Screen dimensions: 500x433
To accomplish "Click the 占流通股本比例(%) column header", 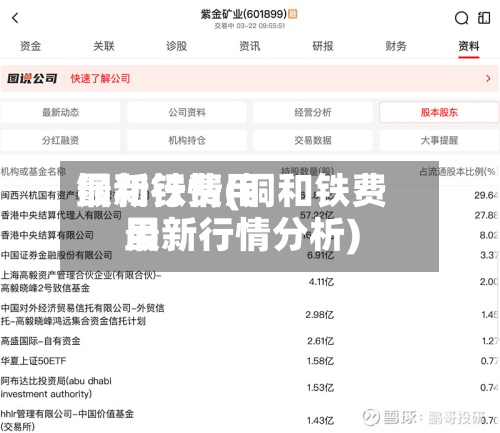I will 459,172.
